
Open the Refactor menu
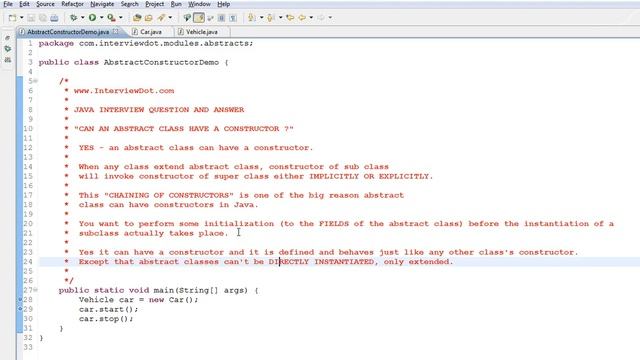[73, 4]
